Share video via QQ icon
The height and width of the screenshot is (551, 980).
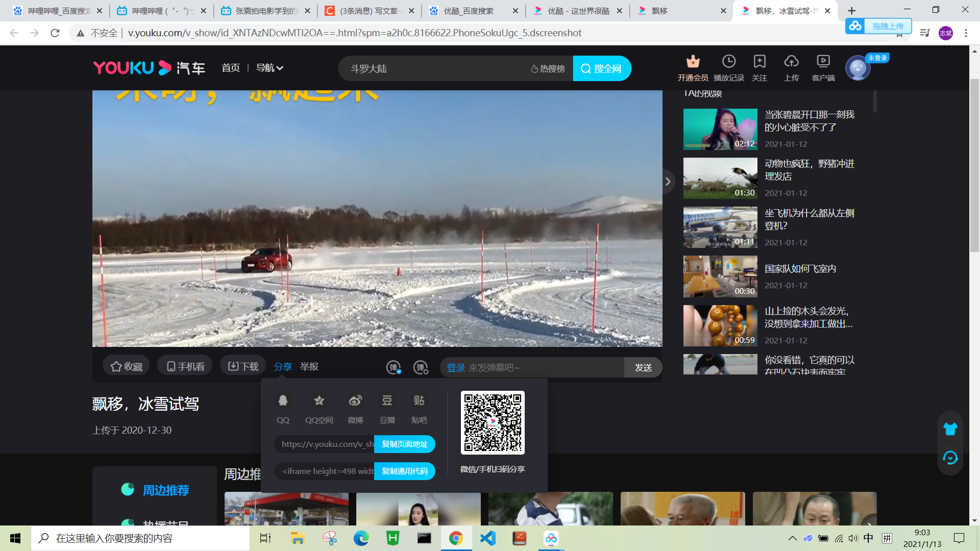(x=283, y=401)
